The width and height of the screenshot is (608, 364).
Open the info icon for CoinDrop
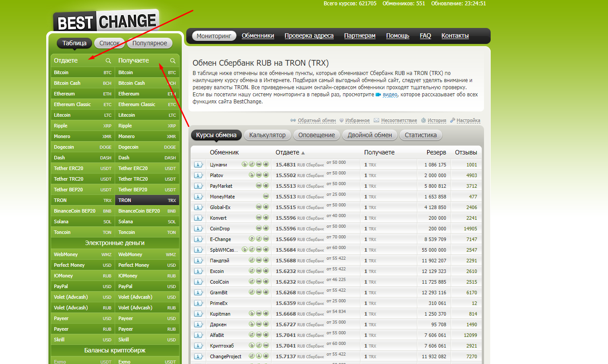198,229
